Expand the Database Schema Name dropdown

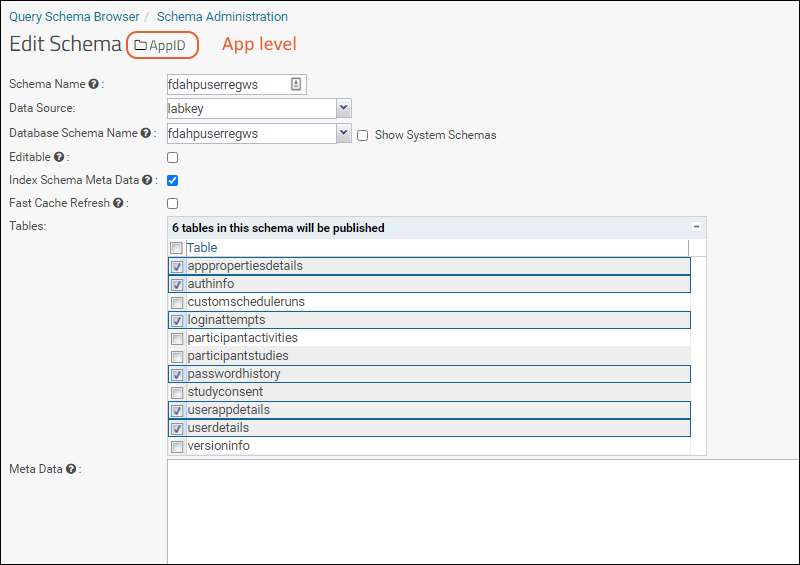click(343, 133)
